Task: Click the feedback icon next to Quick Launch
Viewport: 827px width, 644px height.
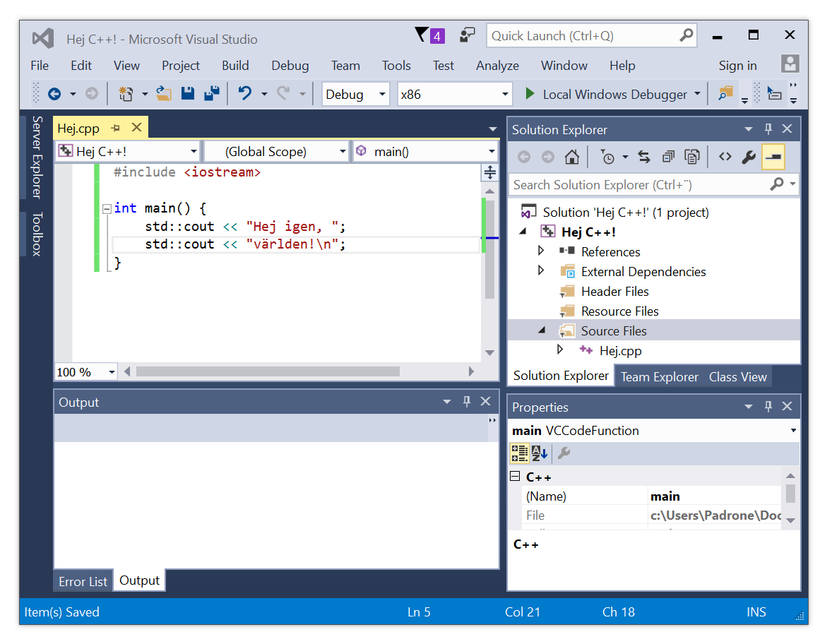Action: pos(467,36)
